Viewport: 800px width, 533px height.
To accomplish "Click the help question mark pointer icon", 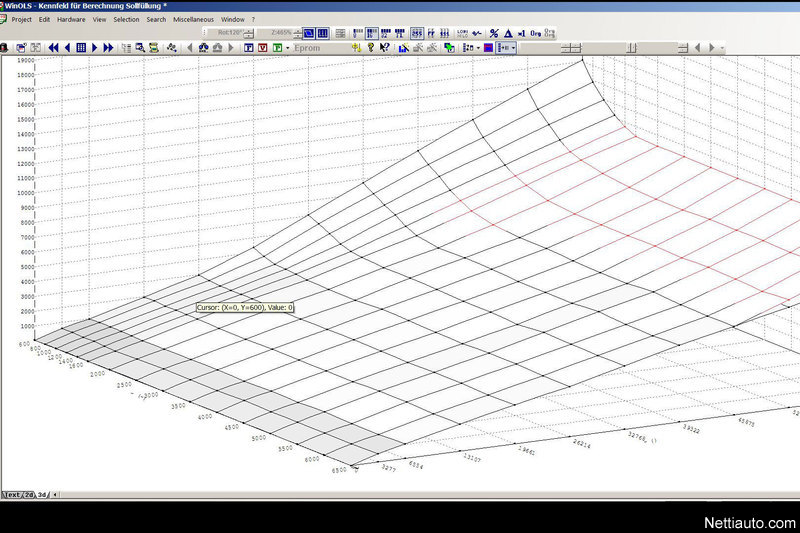I will (385, 47).
